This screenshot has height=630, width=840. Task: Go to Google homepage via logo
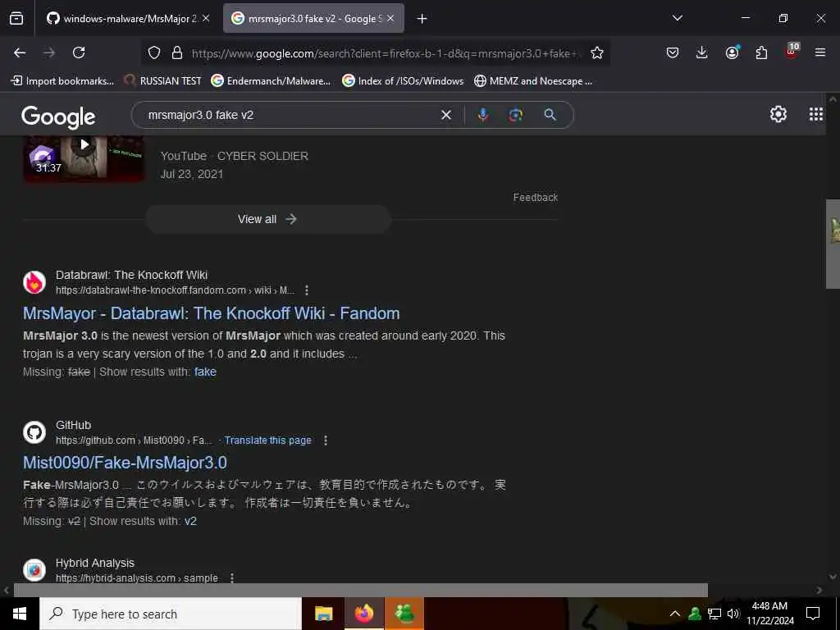tap(58, 116)
